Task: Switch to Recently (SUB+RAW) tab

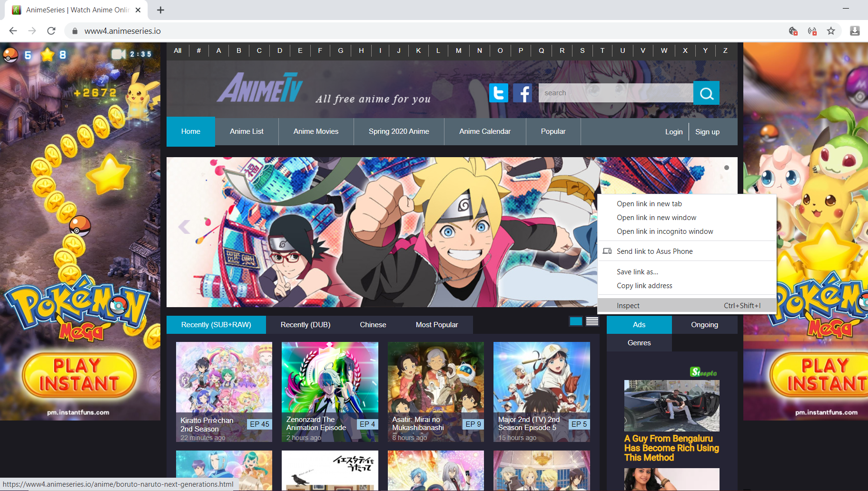Action: pos(216,325)
